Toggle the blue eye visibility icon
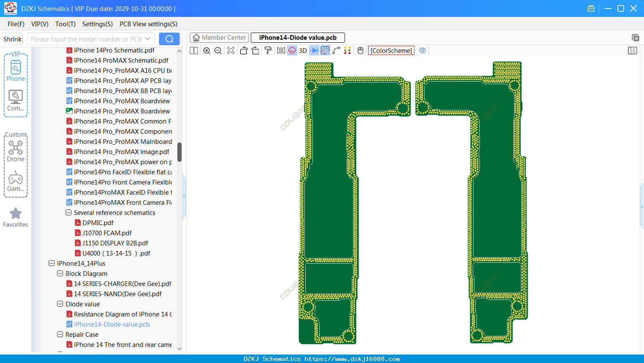Screen dimensions: 644x363 pyautogui.click(x=422, y=51)
